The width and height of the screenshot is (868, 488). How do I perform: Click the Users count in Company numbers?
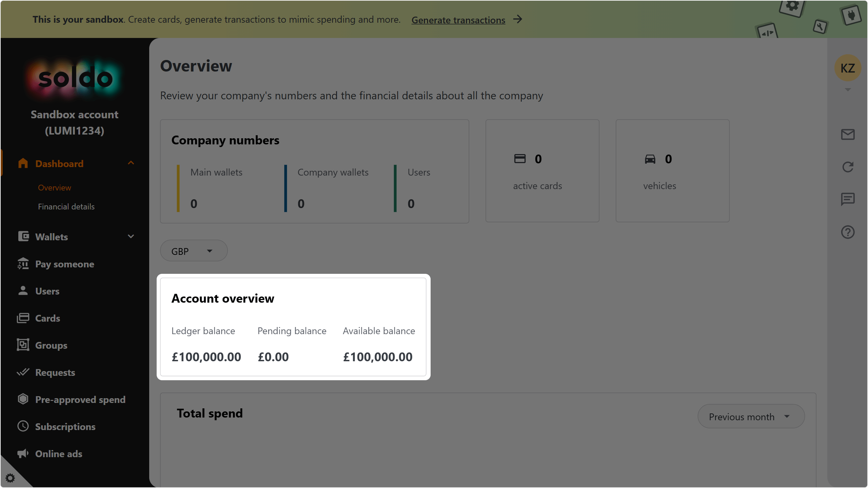coord(411,204)
